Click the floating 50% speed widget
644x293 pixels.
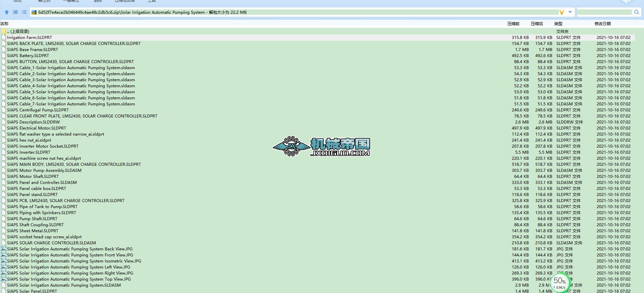tap(560, 283)
